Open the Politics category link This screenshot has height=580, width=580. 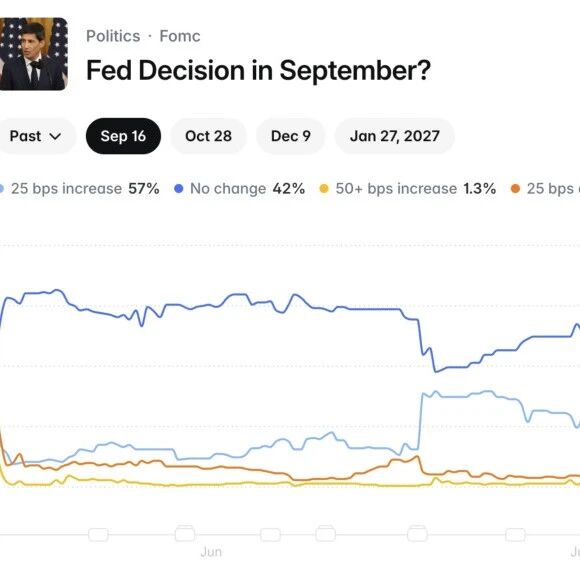[113, 36]
